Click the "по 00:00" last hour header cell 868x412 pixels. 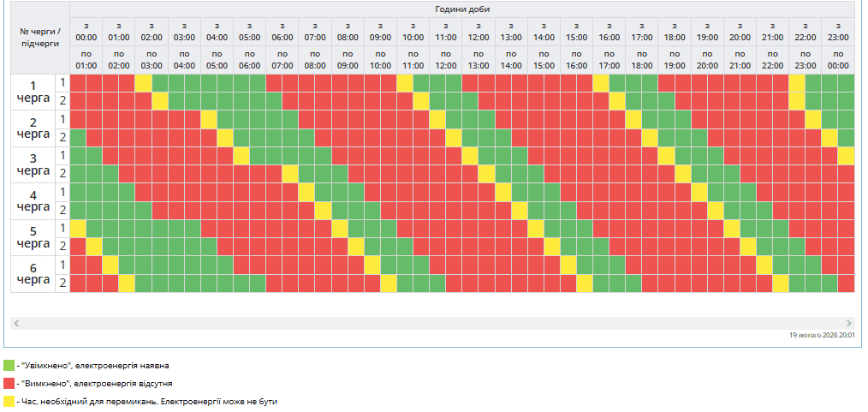click(838, 60)
